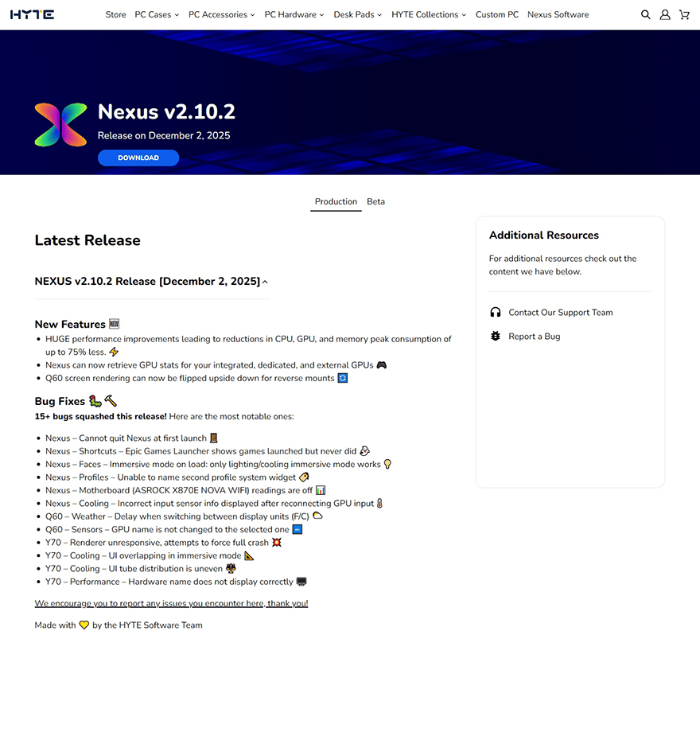Image resolution: width=700 pixels, height=736 pixels.
Task: Collapse the NEXUS v2.10.2 Release section
Action: point(152,281)
